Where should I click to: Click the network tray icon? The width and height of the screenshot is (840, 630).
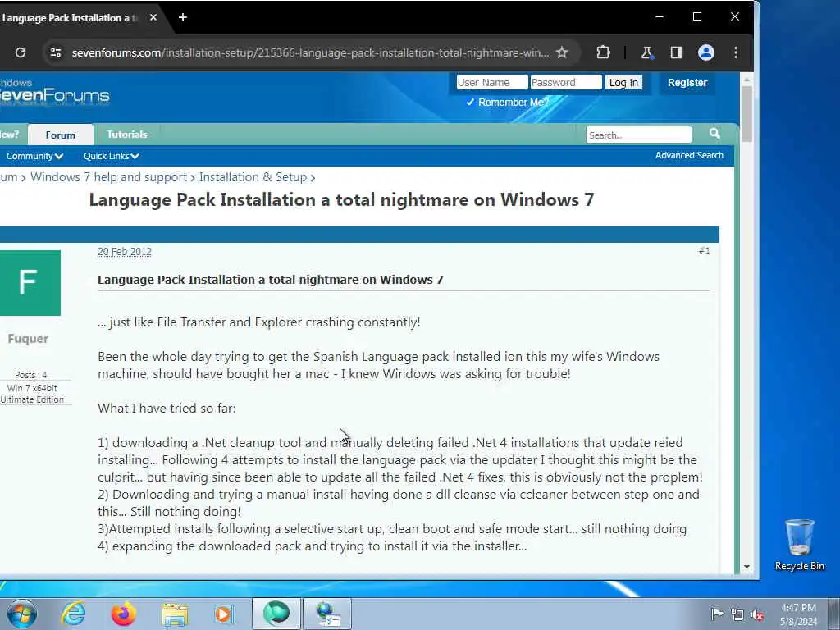[737, 614]
